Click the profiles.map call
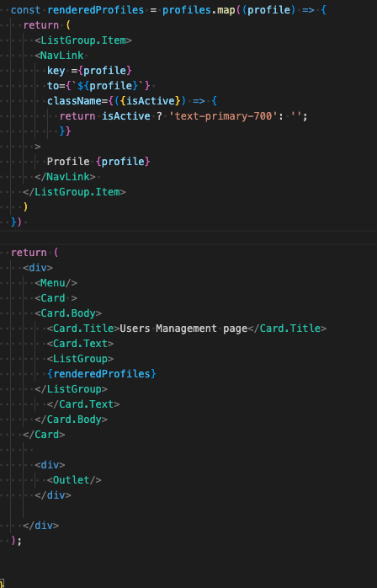Viewport: 377px width, 588px height. click(199, 10)
